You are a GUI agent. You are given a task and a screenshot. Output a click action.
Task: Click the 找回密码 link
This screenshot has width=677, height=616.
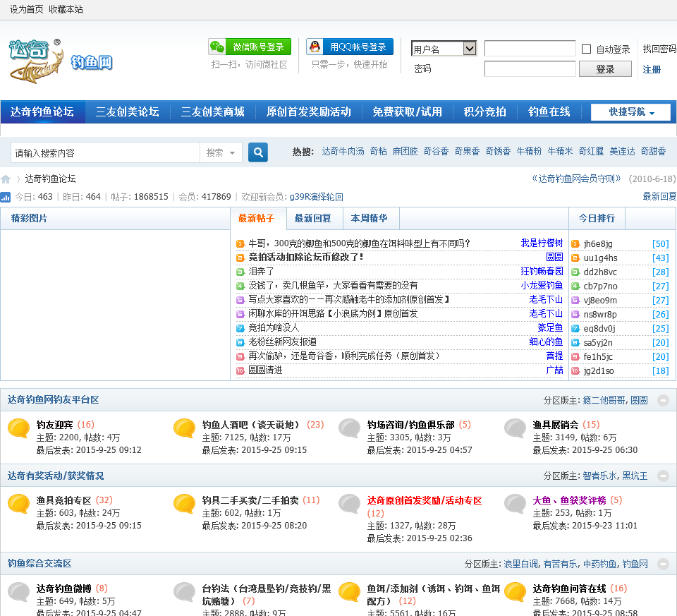[659, 49]
